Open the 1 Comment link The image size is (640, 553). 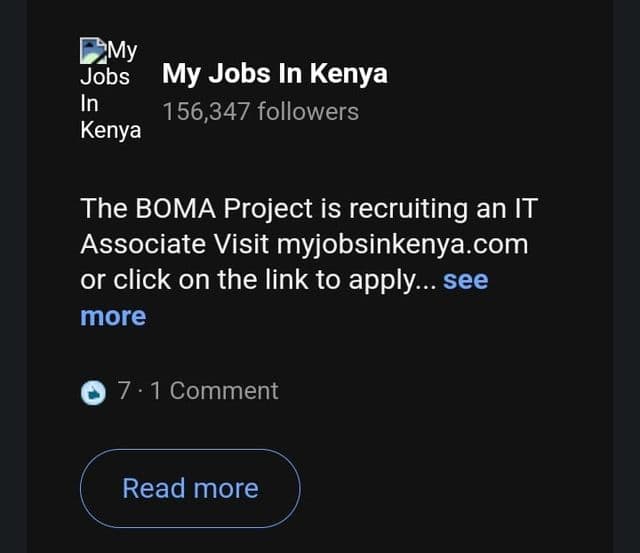pos(214,391)
